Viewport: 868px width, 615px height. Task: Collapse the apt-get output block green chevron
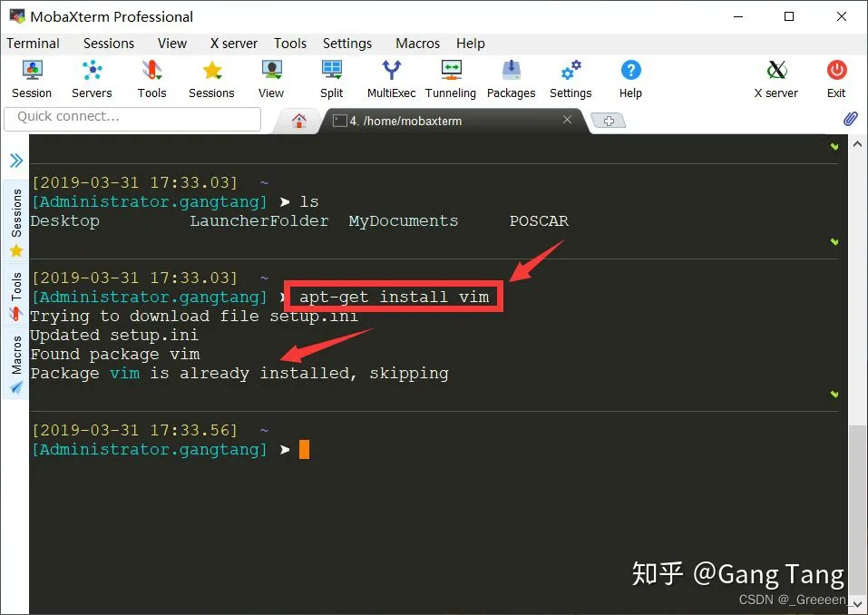(834, 395)
